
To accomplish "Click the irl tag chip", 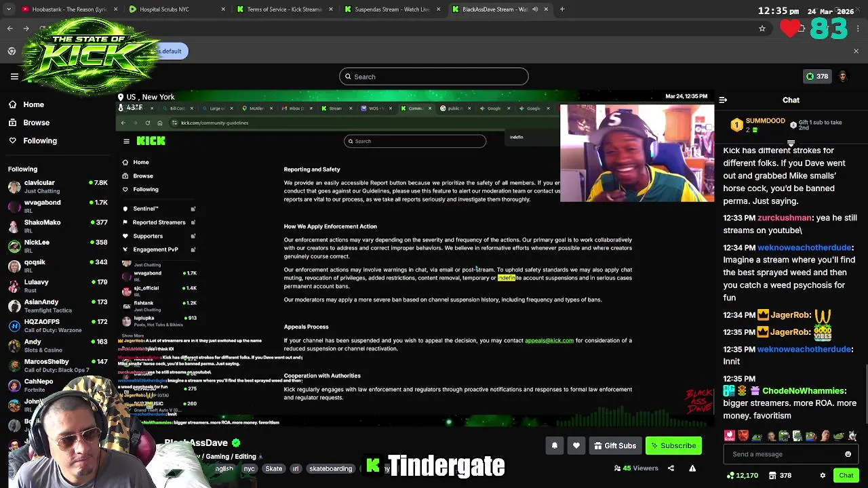I will (x=296, y=468).
